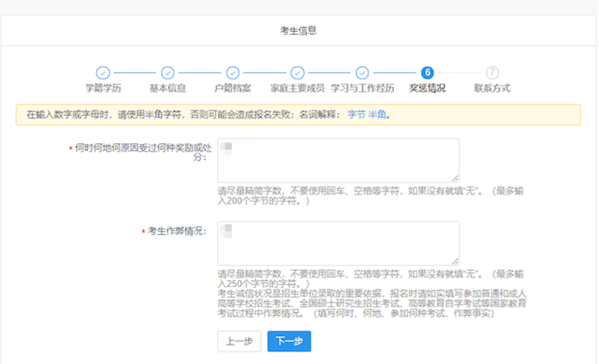The image size is (599, 364).
Task: Click the 最多输入200个字节 hint text
Action: (371, 196)
